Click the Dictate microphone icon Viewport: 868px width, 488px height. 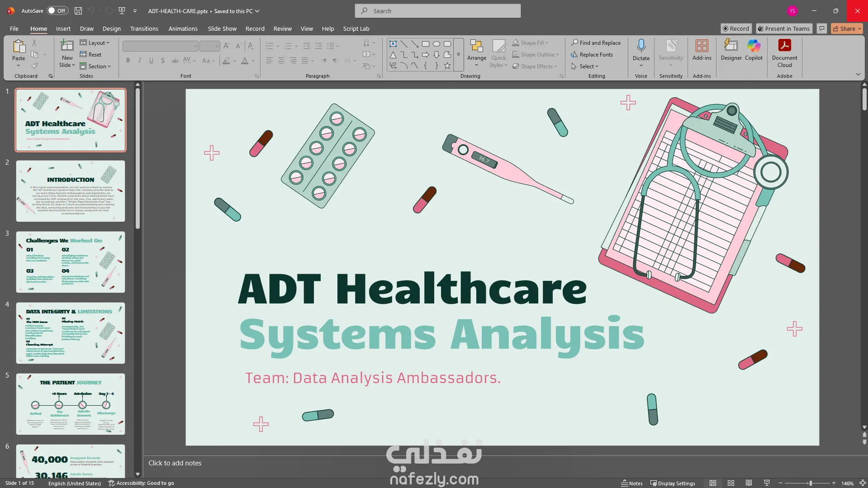pos(641,46)
